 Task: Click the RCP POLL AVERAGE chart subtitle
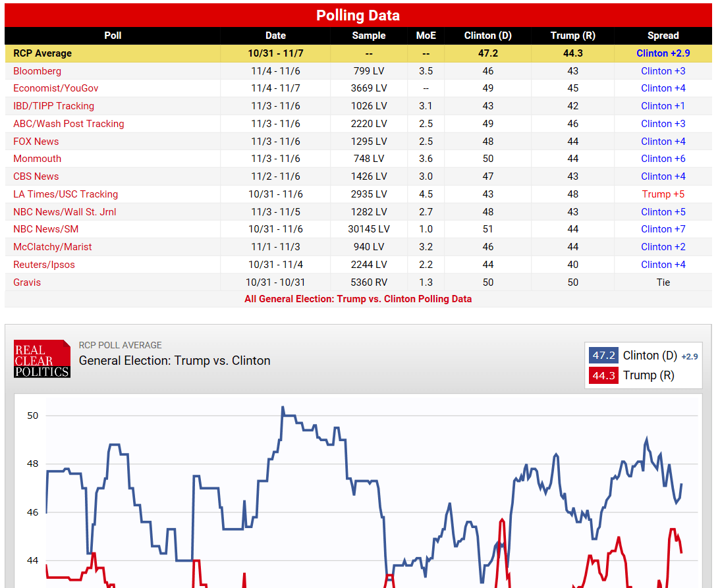point(121,345)
